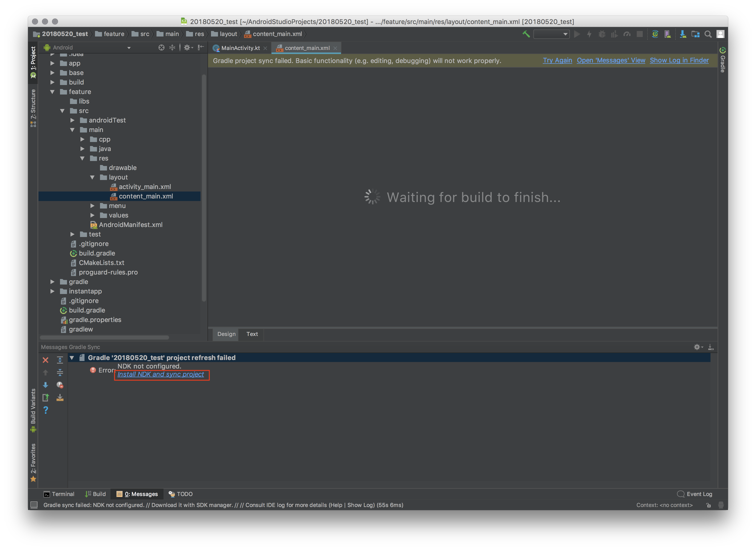Click the blue down arrow next message icon
756x550 pixels.
(46, 385)
